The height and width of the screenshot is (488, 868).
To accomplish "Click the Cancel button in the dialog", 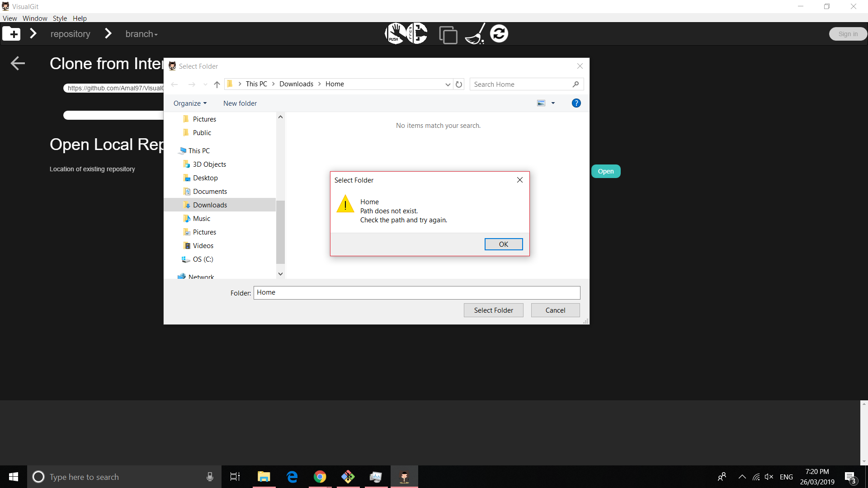I will point(555,310).
